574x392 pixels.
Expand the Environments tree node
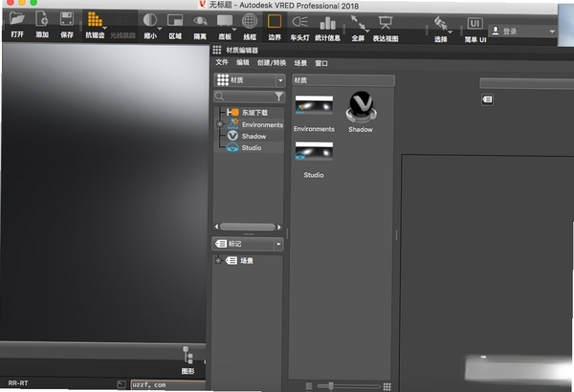(x=220, y=124)
